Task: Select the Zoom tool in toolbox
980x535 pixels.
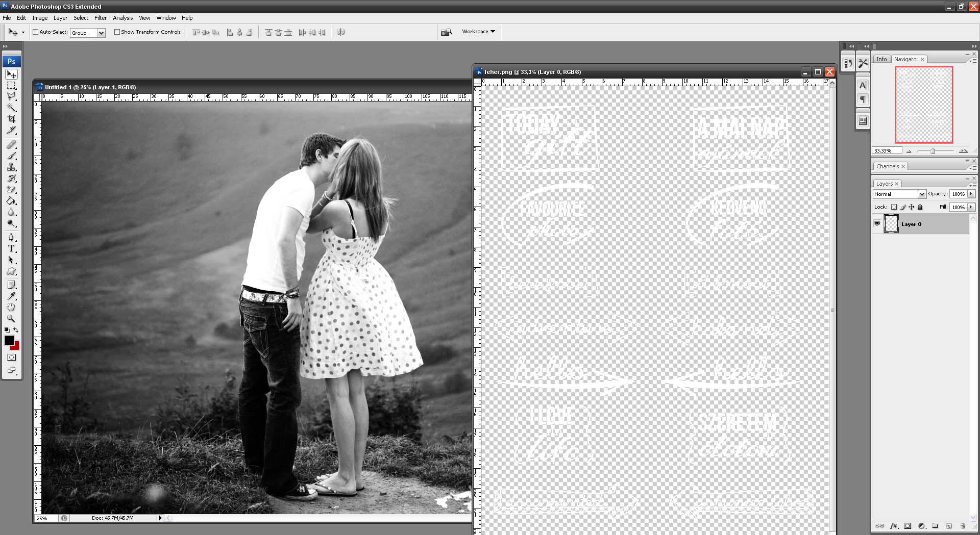Action: [11, 318]
